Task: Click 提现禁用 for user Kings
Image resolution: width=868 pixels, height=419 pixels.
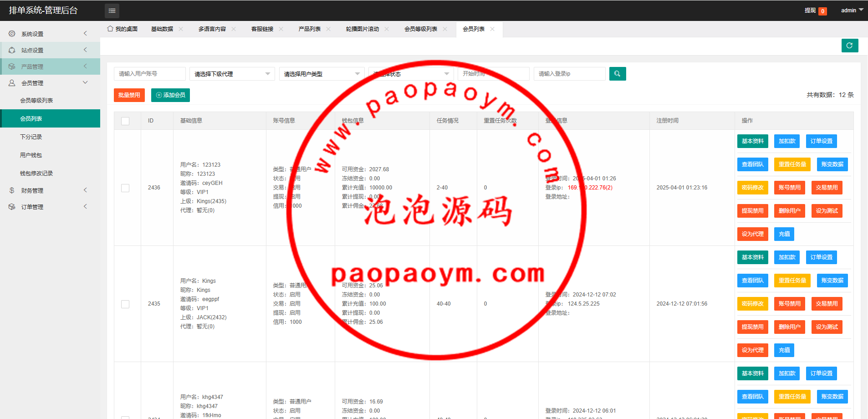Action: [x=753, y=327]
